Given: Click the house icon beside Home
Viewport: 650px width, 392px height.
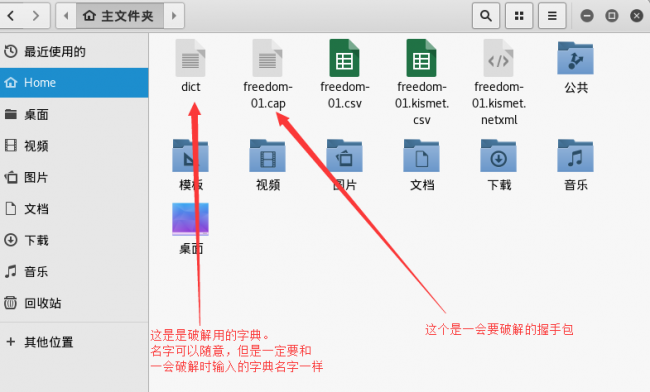Looking at the screenshot, I should click(x=11, y=82).
